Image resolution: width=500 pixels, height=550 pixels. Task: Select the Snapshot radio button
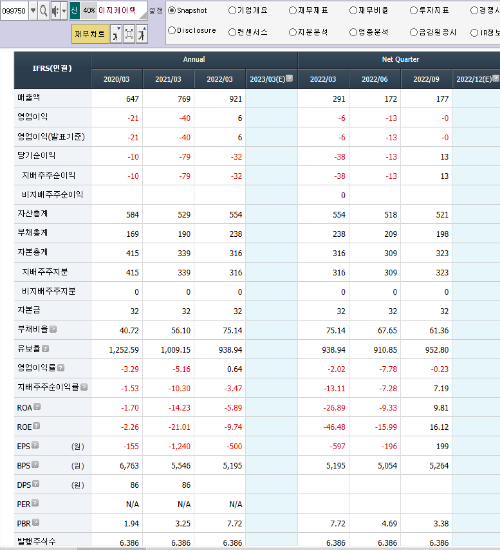[x=172, y=11]
